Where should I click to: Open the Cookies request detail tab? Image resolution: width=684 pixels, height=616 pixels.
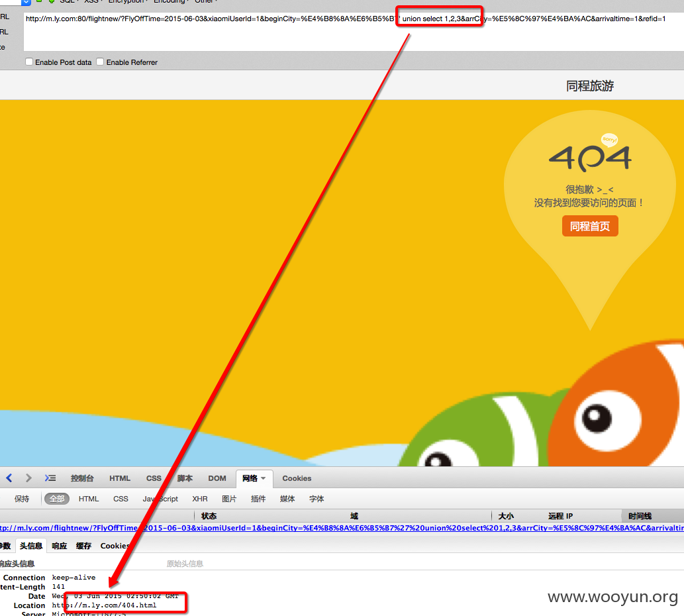point(116,546)
